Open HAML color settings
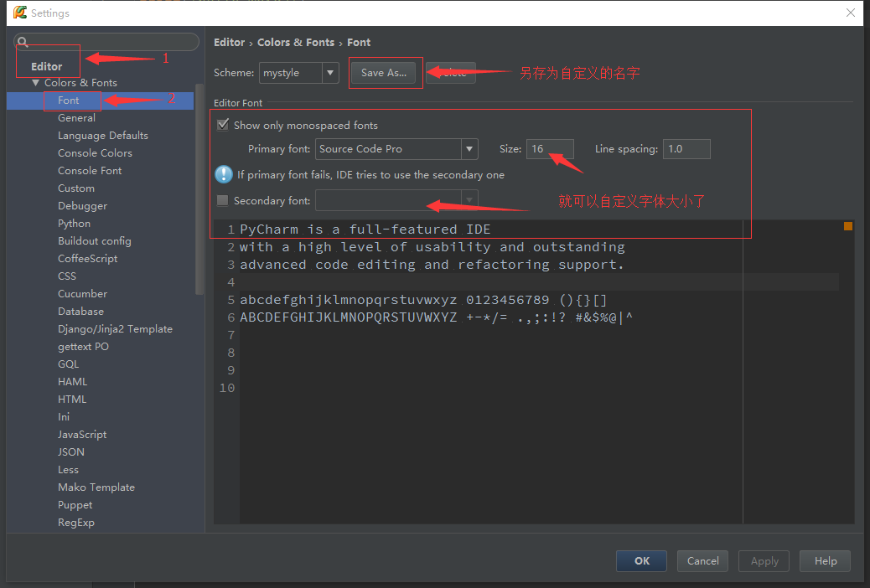870x588 pixels. click(x=72, y=382)
